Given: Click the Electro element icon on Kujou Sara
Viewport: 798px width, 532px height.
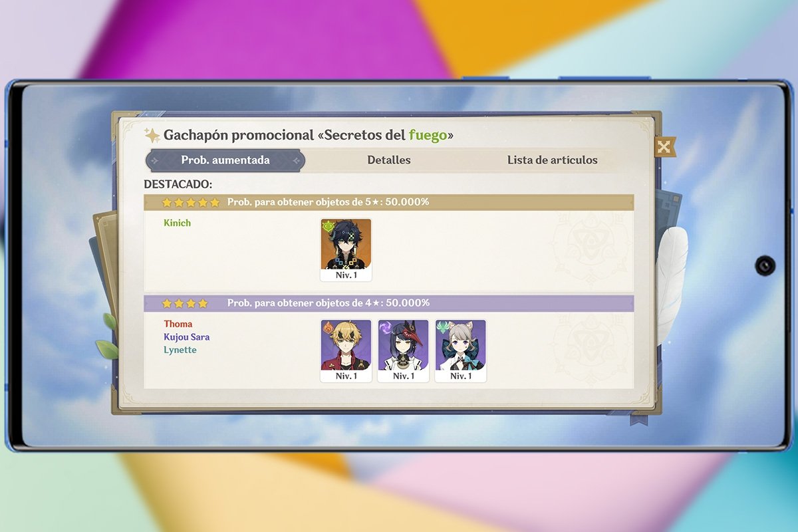Looking at the screenshot, I should pyautogui.click(x=386, y=327).
